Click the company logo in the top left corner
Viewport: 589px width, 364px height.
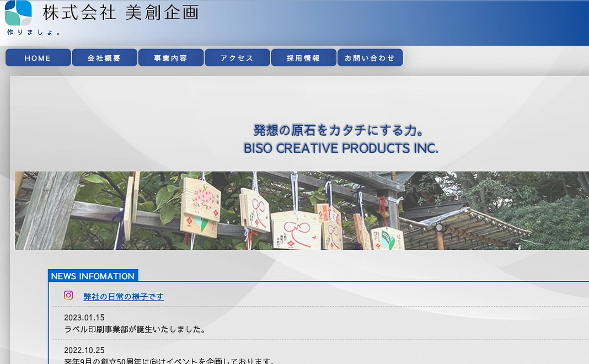17,14
